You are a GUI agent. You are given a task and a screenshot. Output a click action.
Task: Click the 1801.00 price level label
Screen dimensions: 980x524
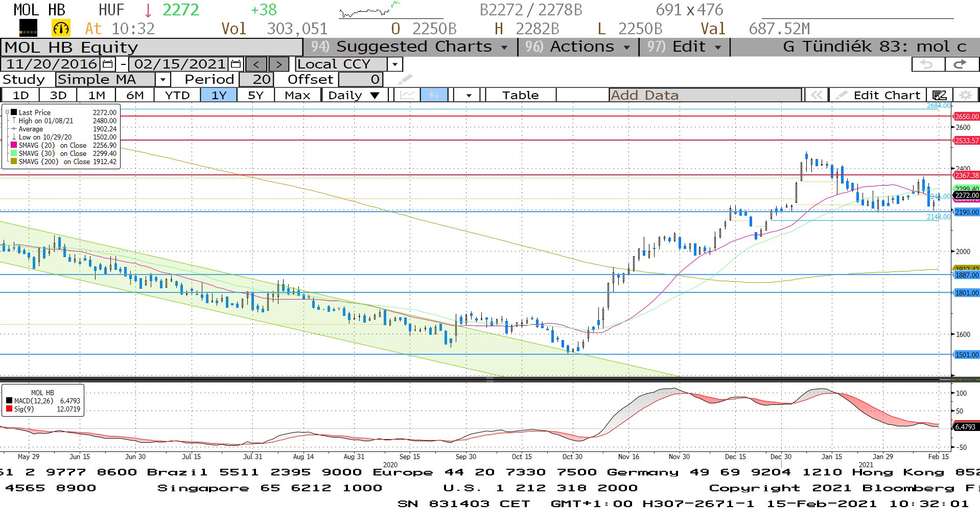point(967,293)
